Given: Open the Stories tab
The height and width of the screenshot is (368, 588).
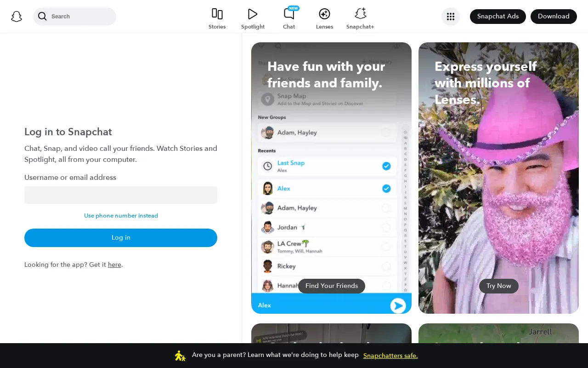Looking at the screenshot, I should point(217,19).
